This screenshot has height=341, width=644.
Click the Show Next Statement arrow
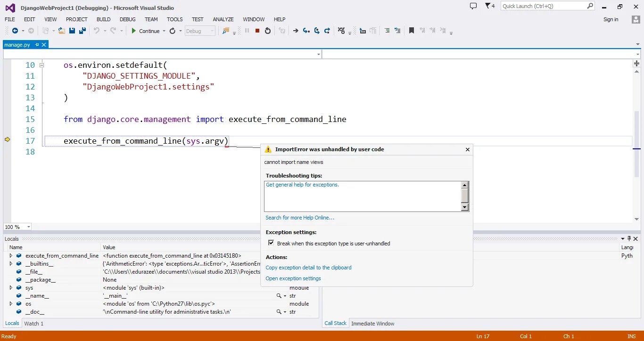(296, 31)
